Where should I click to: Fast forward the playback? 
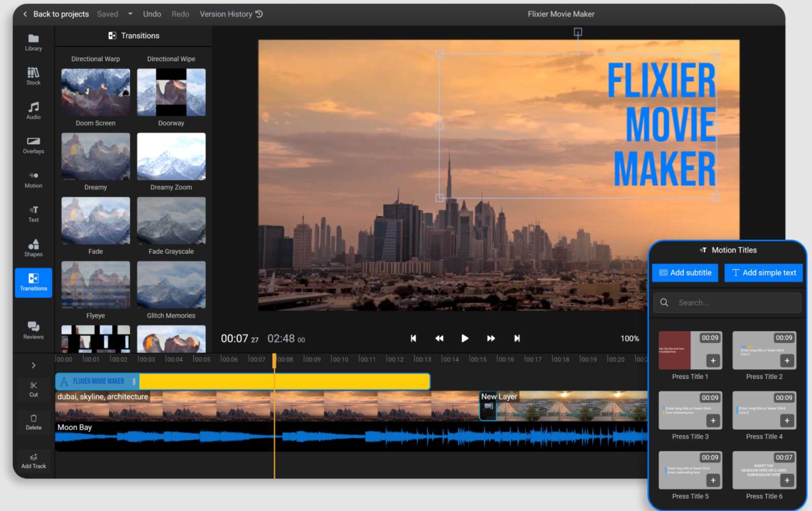491,338
